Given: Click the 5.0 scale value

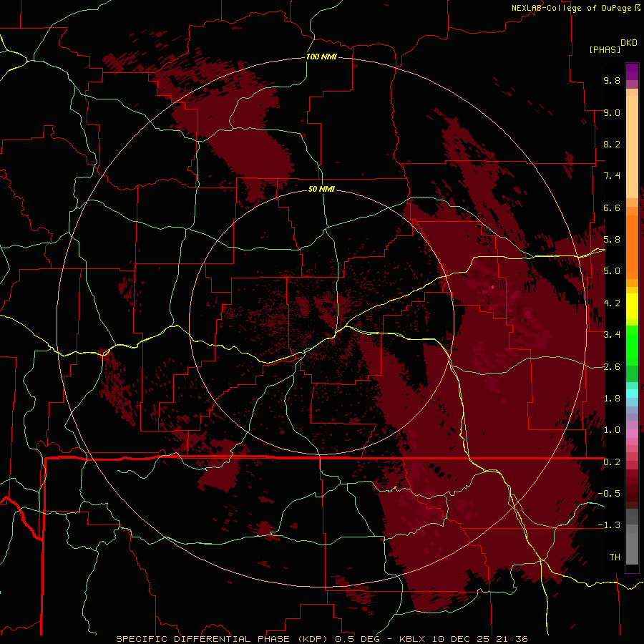Looking at the screenshot, I should click(612, 271).
